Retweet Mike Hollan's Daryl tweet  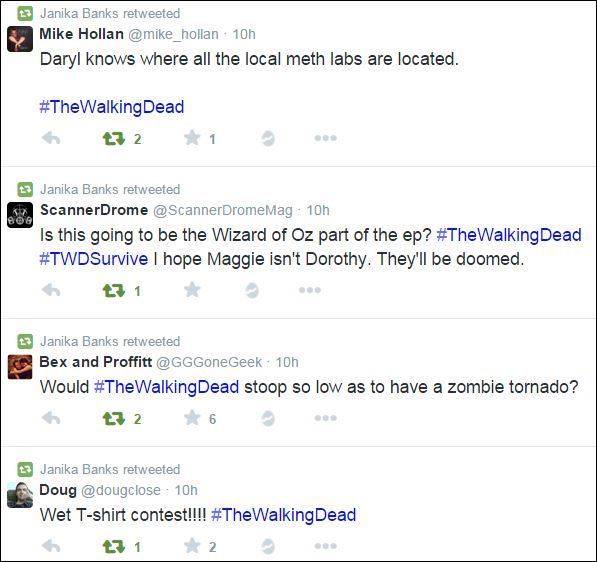pyautogui.click(x=114, y=139)
